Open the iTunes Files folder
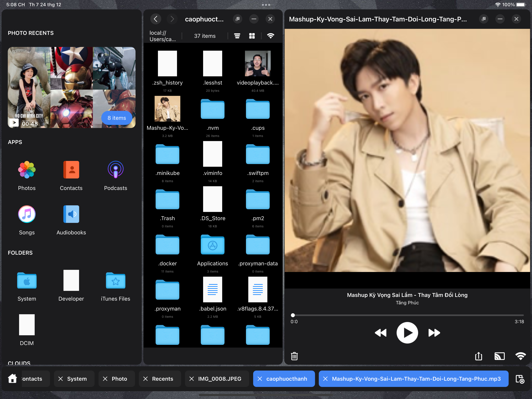The width and height of the screenshot is (532, 399). 115,280
